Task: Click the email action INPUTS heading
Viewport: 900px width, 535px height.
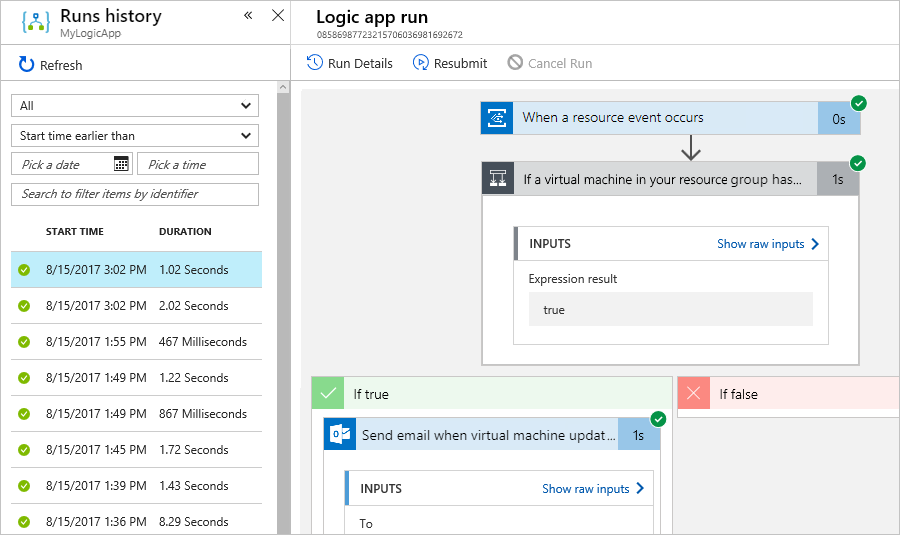Action: [381, 489]
